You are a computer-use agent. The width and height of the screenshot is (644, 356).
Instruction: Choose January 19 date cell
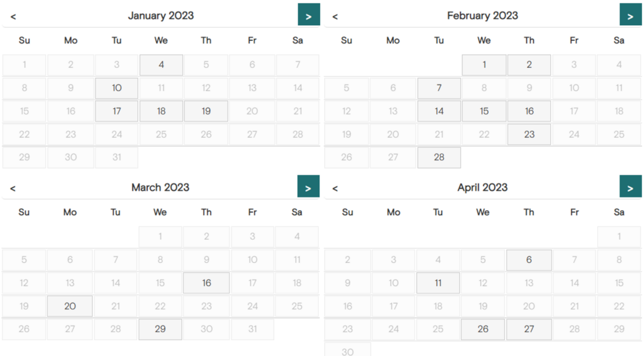tap(206, 111)
